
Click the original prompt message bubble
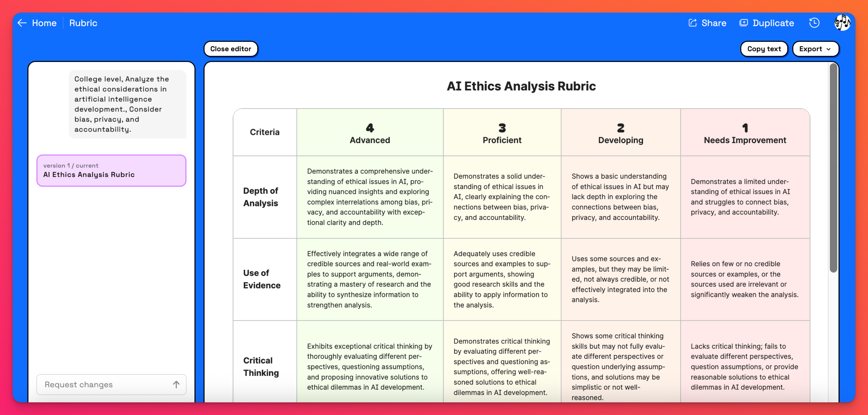click(127, 104)
